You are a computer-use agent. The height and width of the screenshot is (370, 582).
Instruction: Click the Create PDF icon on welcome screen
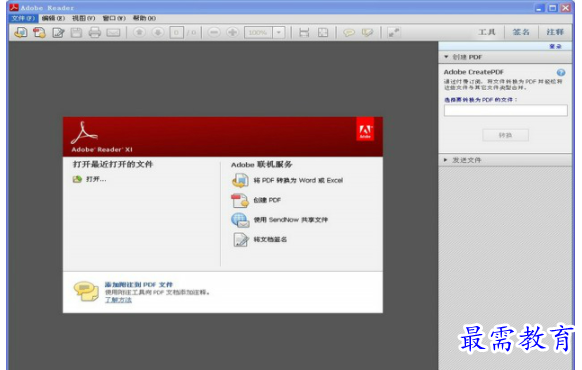click(240, 200)
